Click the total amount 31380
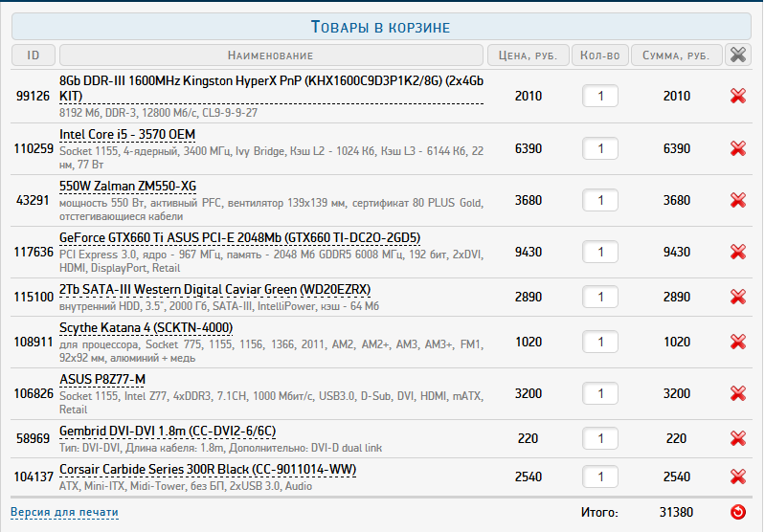765x532 pixels. coord(676,512)
